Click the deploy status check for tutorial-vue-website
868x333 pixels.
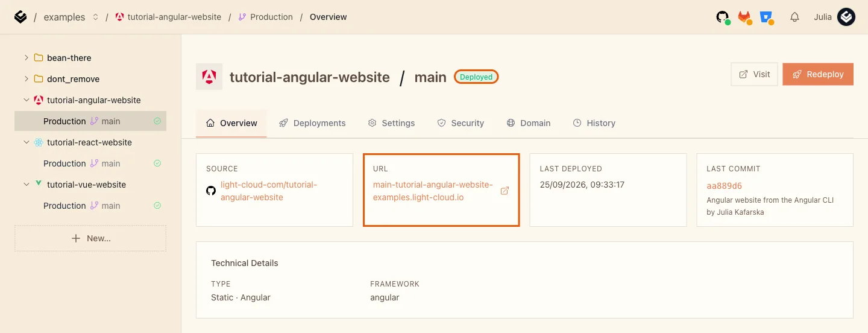pos(157,206)
